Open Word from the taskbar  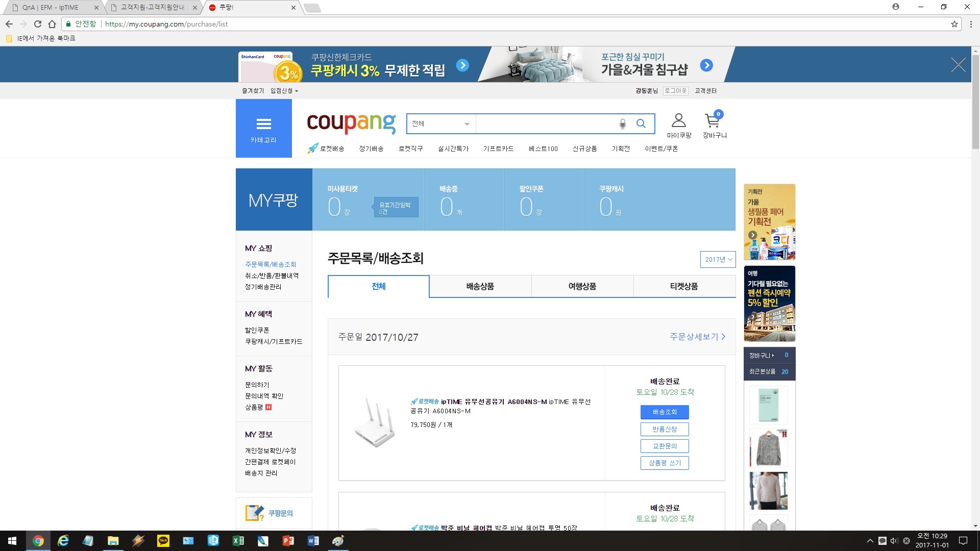click(x=313, y=541)
